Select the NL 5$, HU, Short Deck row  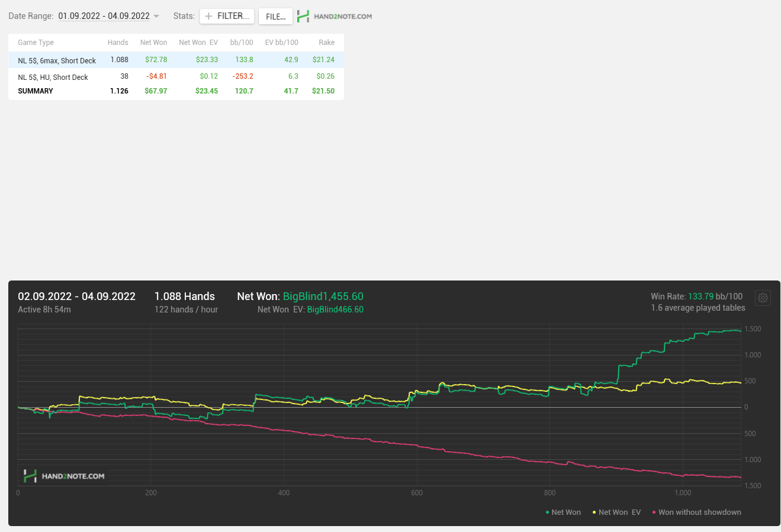(x=176, y=76)
